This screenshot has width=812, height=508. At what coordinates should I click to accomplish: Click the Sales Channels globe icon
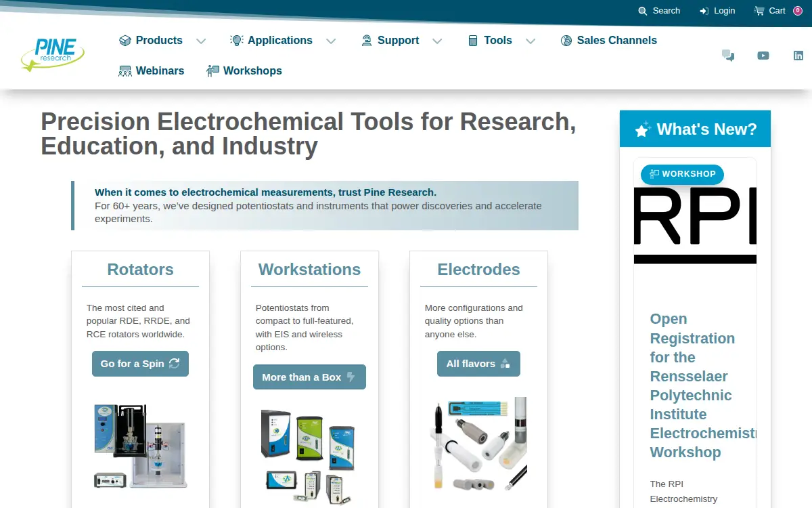[566, 41]
